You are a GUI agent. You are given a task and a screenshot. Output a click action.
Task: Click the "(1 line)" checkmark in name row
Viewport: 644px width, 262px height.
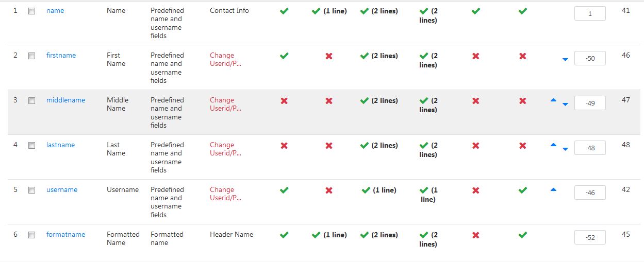[329, 11]
